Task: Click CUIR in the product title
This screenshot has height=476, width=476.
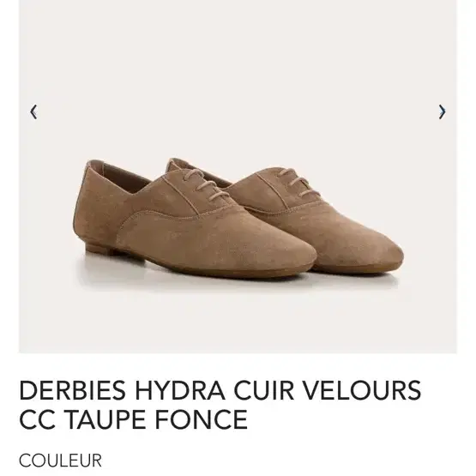Action: coord(264,390)
